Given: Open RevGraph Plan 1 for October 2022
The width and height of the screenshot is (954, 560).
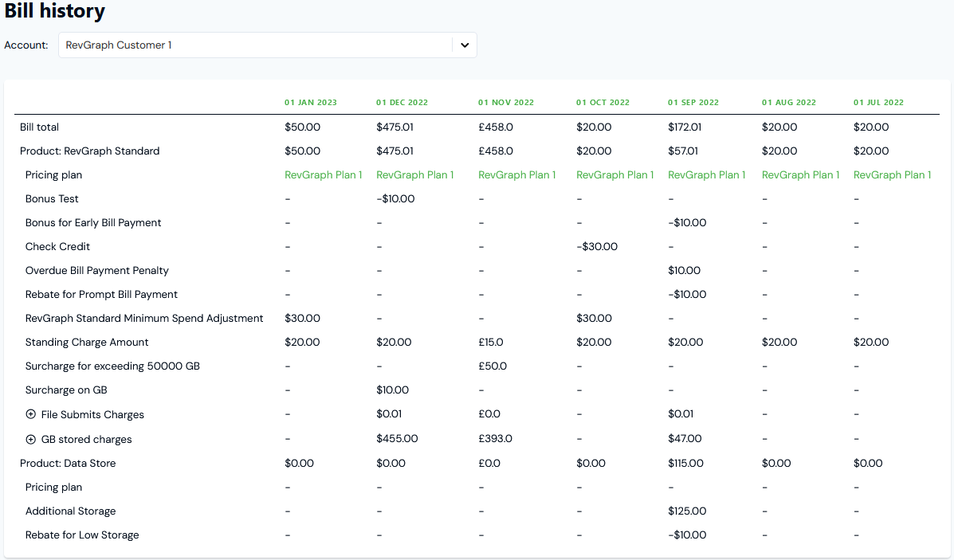Looking at the screenshot, I should click(x=615, y=174).
